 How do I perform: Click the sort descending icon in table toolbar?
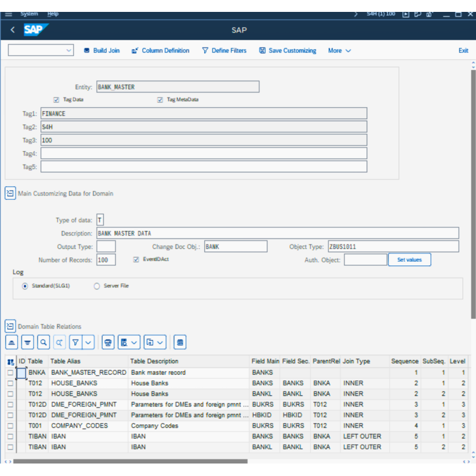27,342
